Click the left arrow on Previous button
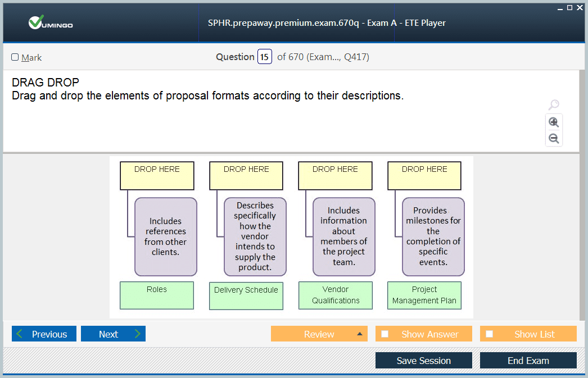This screenshot has width=588, height=378. pos(20,334)
